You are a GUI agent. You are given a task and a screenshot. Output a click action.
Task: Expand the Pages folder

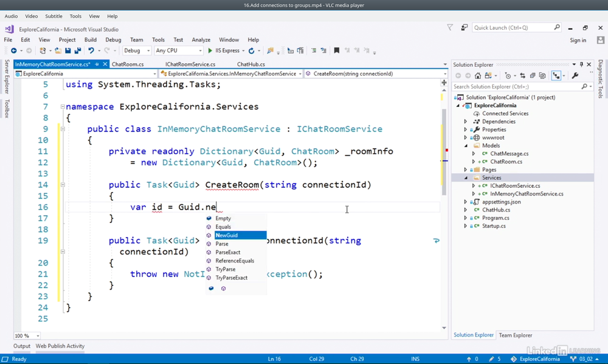coord(466,170)
